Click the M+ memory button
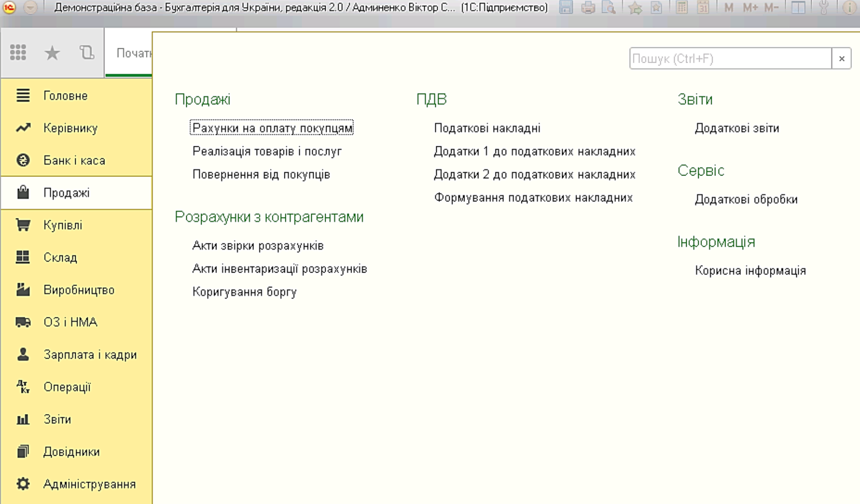Image resolution: width=860 pixels, height=504 pixels. [750, 7]
